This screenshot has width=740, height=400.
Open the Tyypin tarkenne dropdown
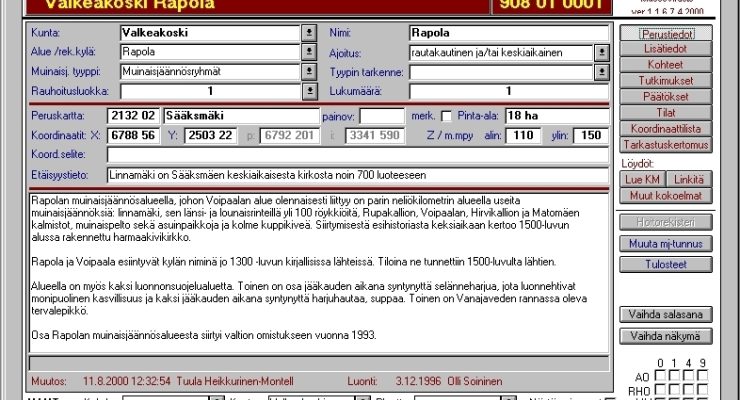click(x=601, y=71)
